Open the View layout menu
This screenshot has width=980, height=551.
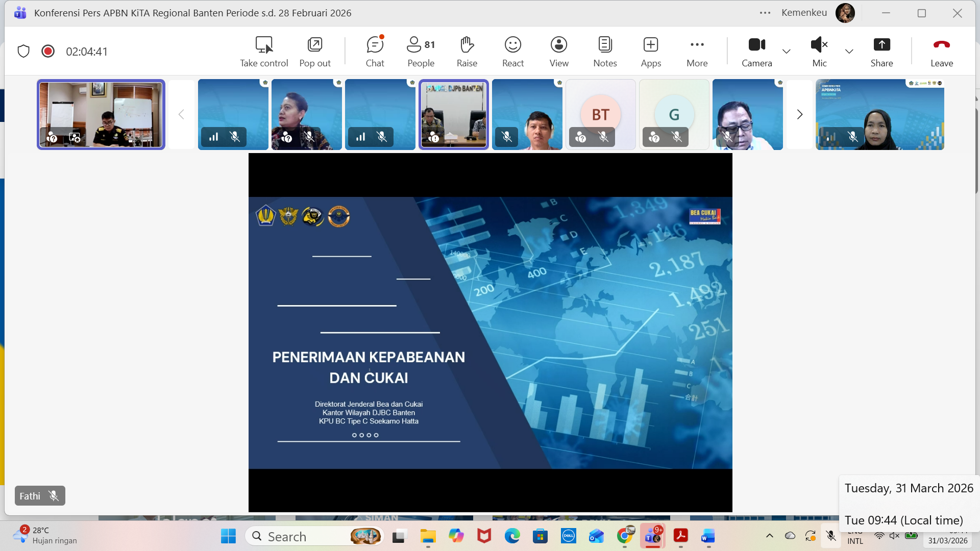point(559,51)
